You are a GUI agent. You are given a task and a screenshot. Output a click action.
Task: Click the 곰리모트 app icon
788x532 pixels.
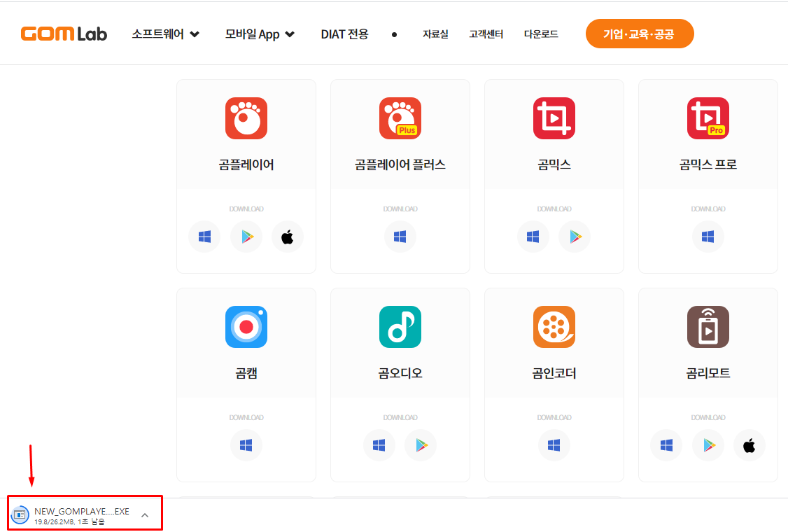[x=708, y=327]
